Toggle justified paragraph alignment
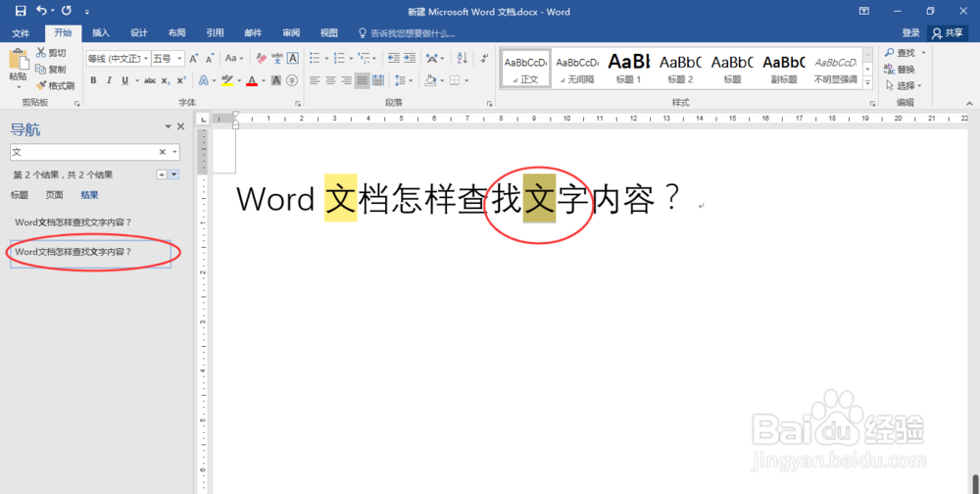980x494 pixels. [x=362, y=80]
